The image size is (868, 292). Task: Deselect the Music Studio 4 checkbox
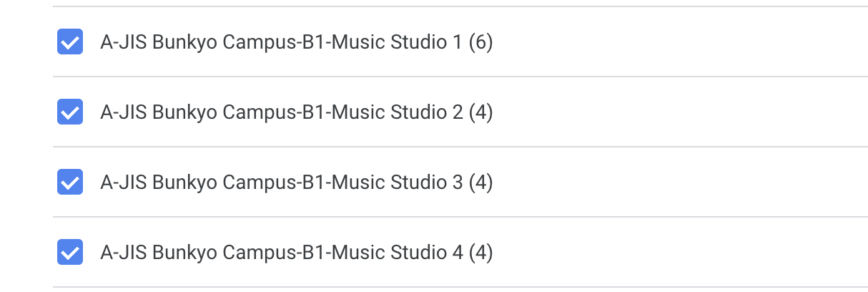point(70,253)
